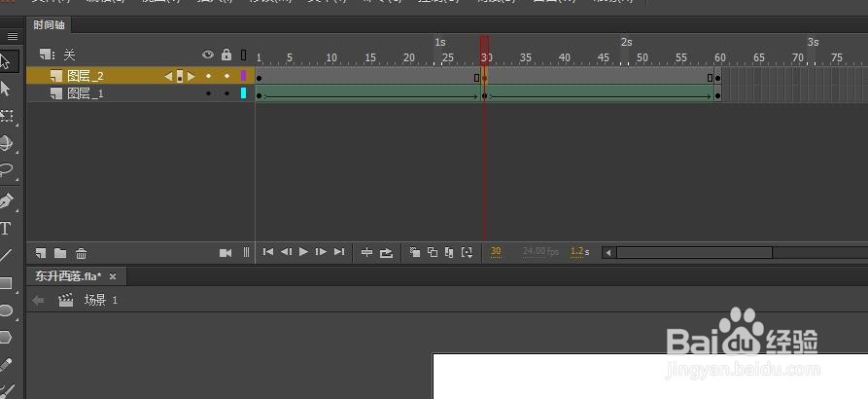Select layer 图层_1
The height and width of the screenshot is (399, 868).
[x=86, y=93]
